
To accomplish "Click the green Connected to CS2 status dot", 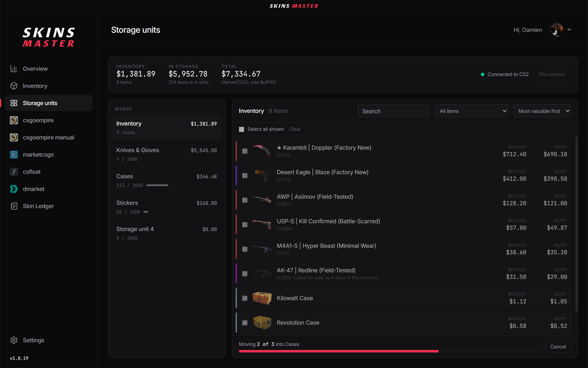I will 483,74.
